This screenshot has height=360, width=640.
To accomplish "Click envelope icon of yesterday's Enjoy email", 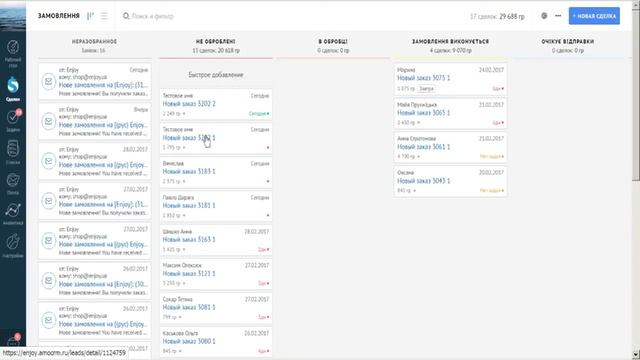I will (x=49, y=121).
